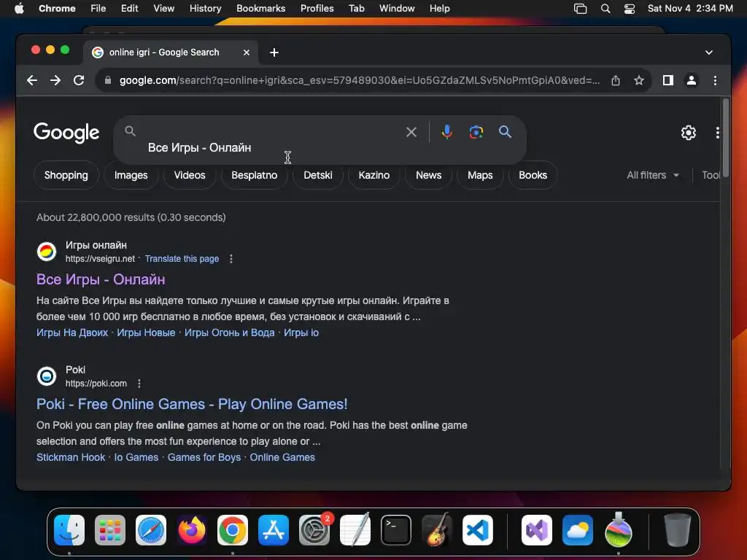
Task: Submit search with blue magnifier icon
Action: pos(505,132)
